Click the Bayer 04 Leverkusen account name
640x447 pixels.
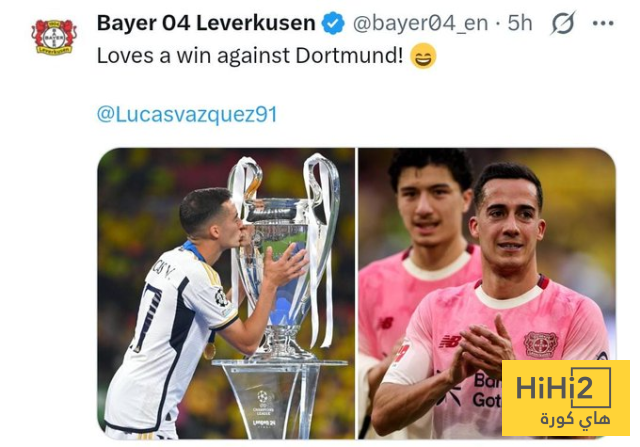point(206,23)
